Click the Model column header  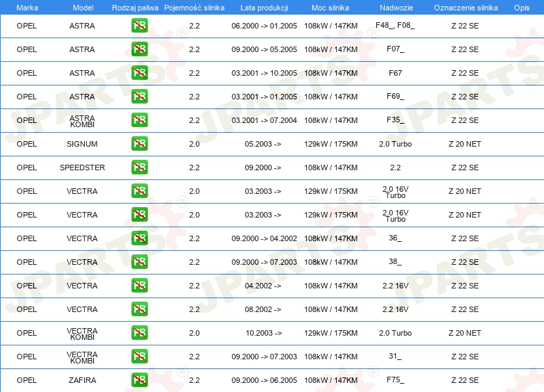(83, 8)
